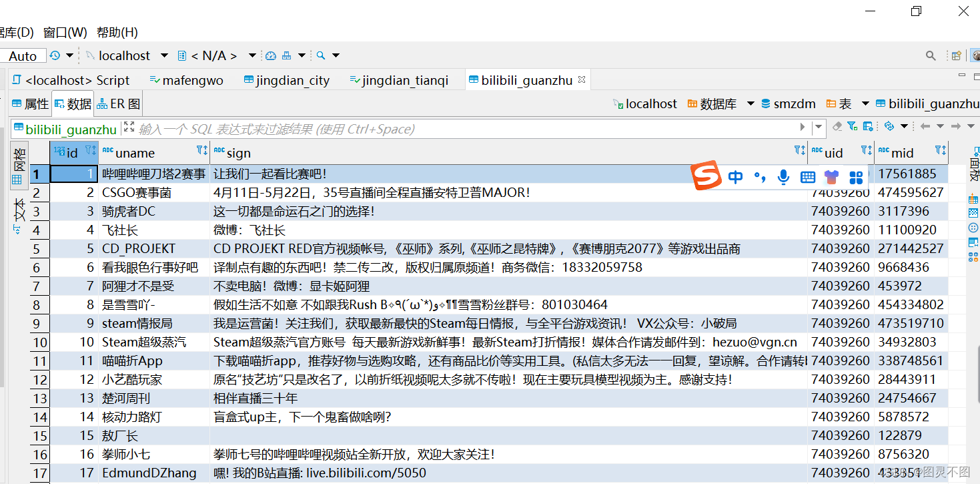
Task: Click the localhost breadcrumb link
Action: [644, 103]
